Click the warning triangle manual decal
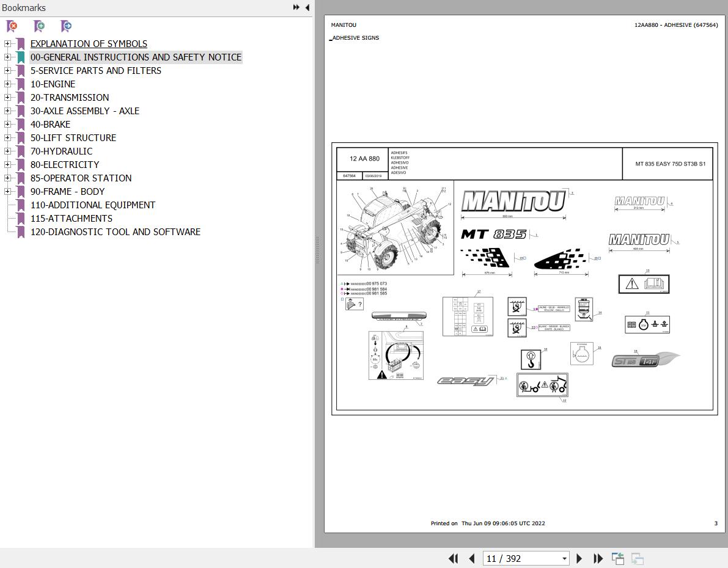Screen dimensions: 728x568 coord(644,284)
